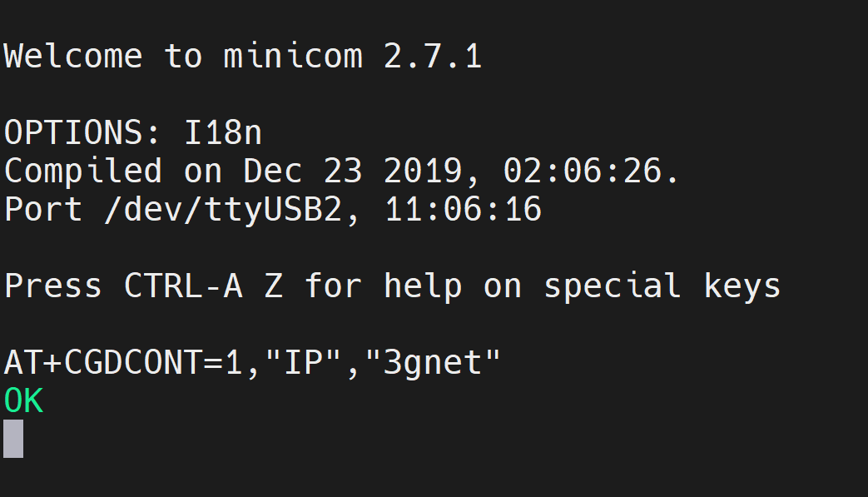
Task: Click the CTRL-A Z shortcut text
Action: pyautogui.click(x=203, y=286)
